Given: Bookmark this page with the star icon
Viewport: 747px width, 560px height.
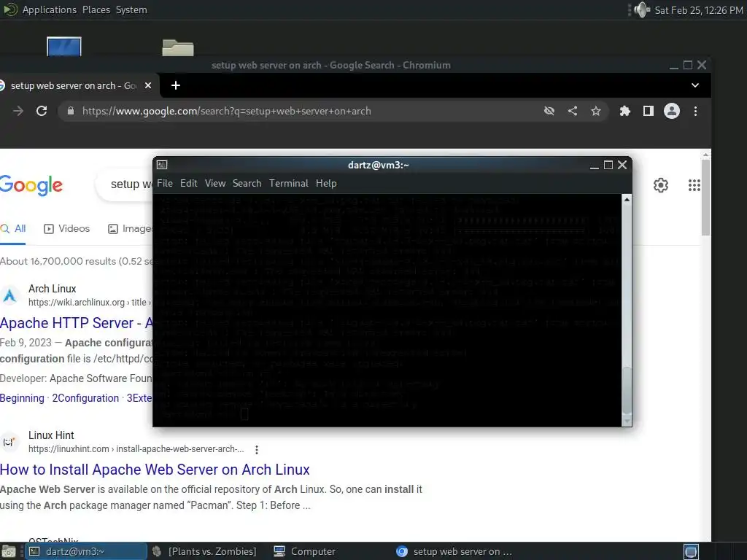Looking at the screenshot, I should (x=596, y=111).
